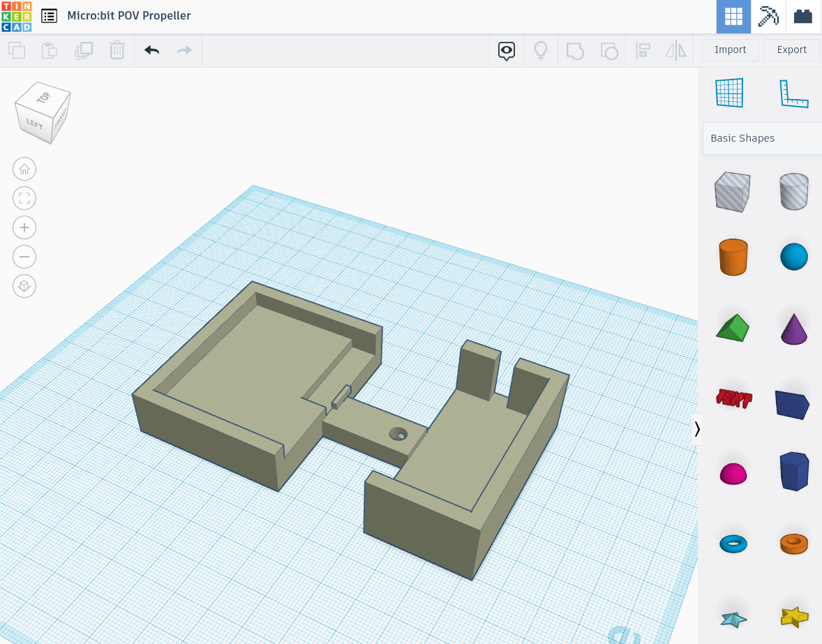Viewport: 822px width, 644px height.
Task: Pick the blue Sphere shape
Action: 793,257
